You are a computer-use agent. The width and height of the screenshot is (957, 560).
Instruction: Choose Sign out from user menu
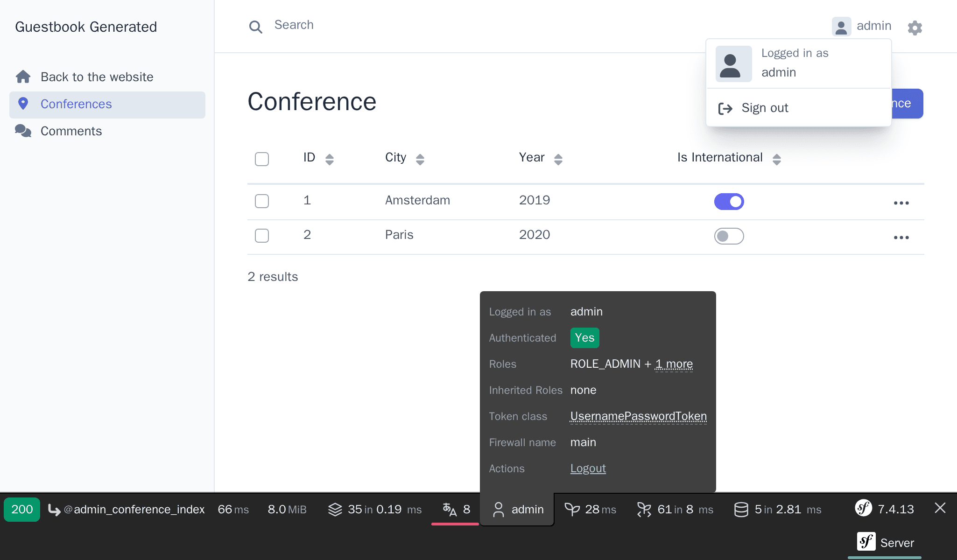(799, 108)
